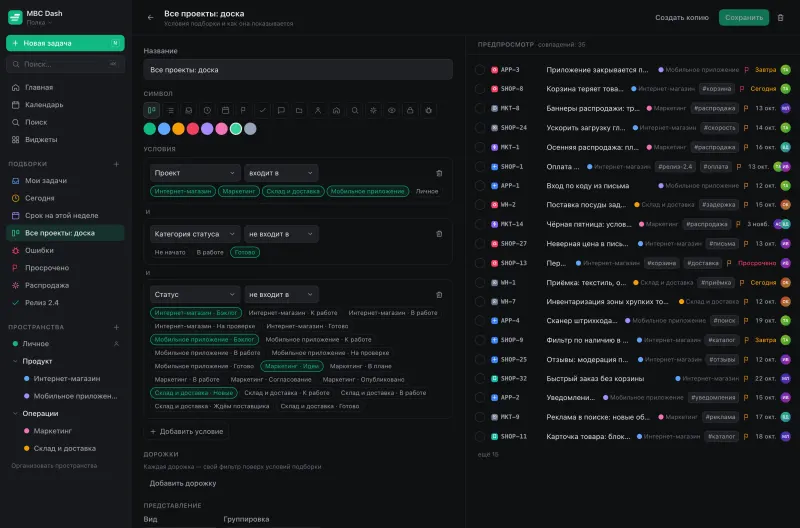This screenshot has height=528, width=800.
Task: Open Календарь in the sidebar
Action: (65, 105)
